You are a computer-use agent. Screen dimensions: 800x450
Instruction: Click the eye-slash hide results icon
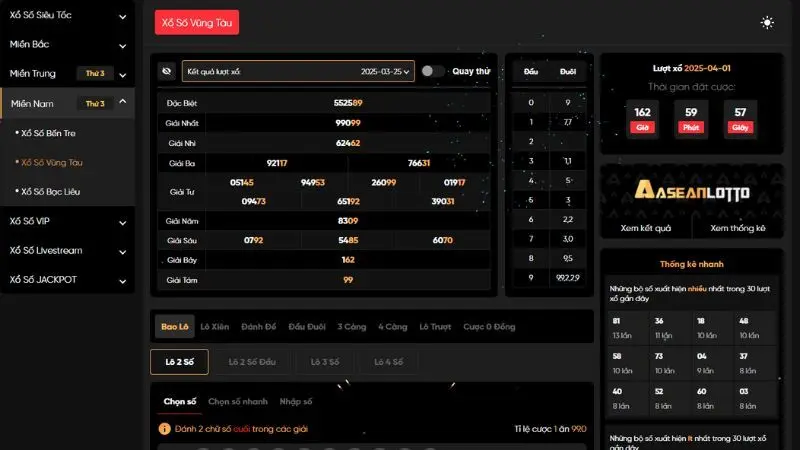tap(167, 72)
